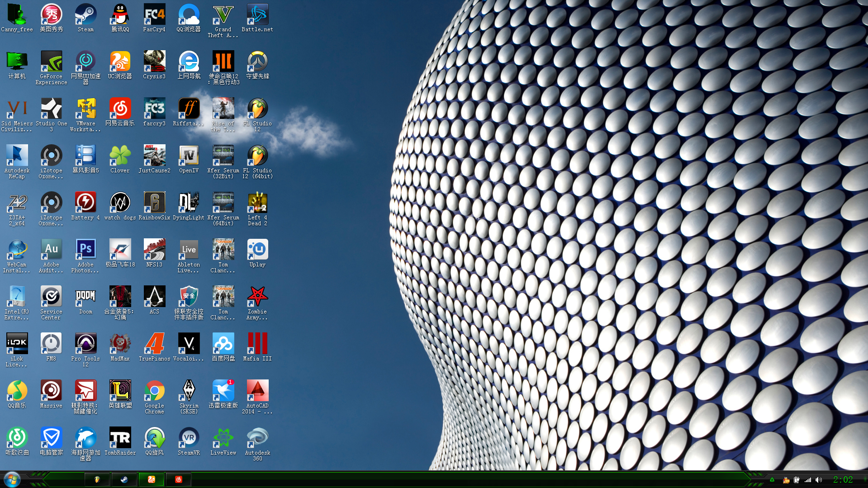868x488 pixels.
Task: Open the Riffstation shortcut
Action: point(189,112)
